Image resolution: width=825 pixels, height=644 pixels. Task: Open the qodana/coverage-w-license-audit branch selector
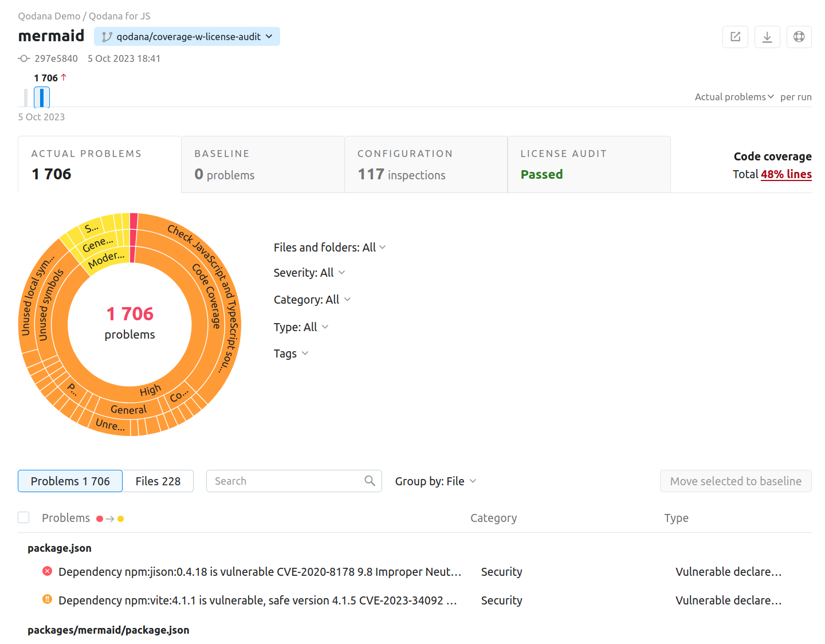click(x=187, y=37)
